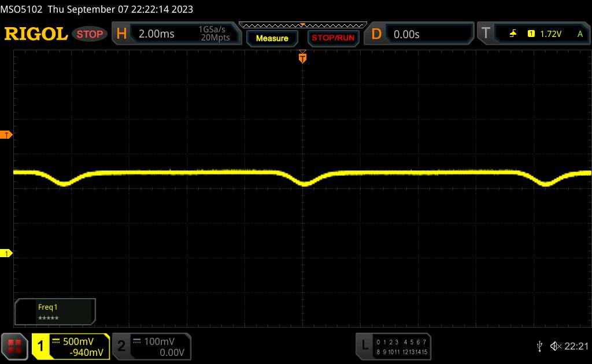592x364 pixels.
Task: Click the waveform memory position bar
Action: coord(303,25)
